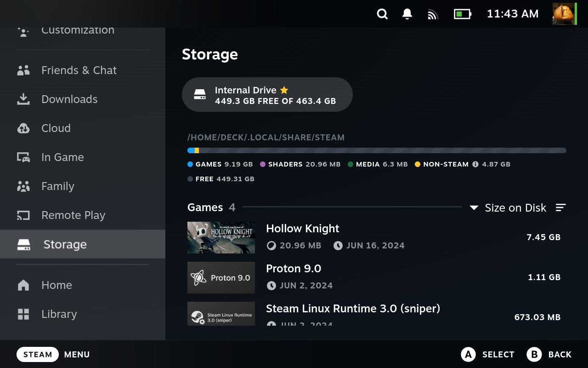Click the 11:43 AM clock
Image resolution: width=588 pixels, height=368 pixels.
point(513,14)
